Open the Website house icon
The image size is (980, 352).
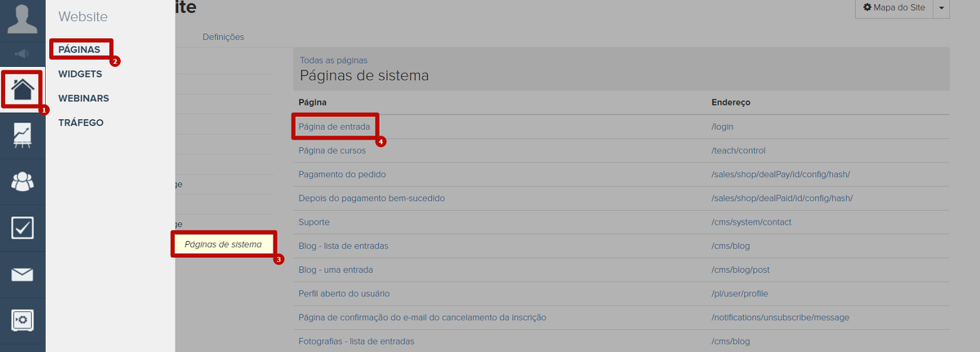[x=22, y=88]
